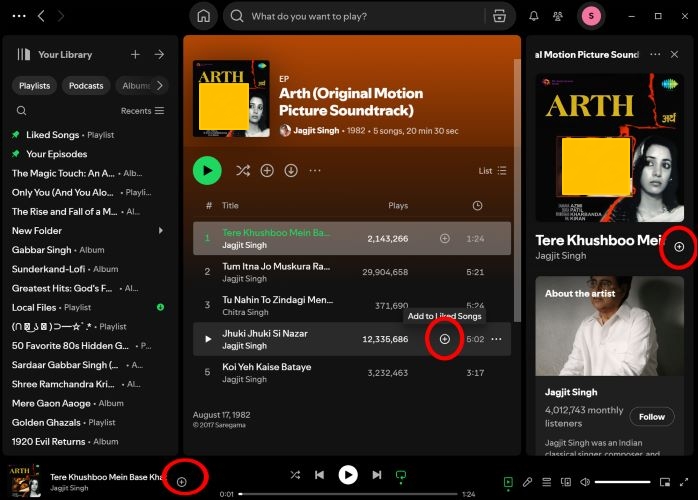Screen dimensions: 698x500
Task: Open more options in Now Playing panel
Action: click(655, 54)
